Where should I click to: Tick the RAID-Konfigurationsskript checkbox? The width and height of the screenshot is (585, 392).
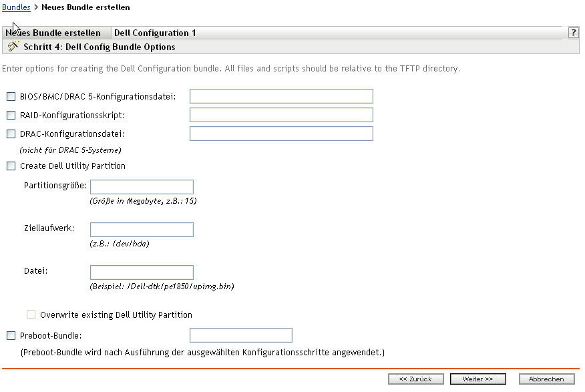[11, 115]
